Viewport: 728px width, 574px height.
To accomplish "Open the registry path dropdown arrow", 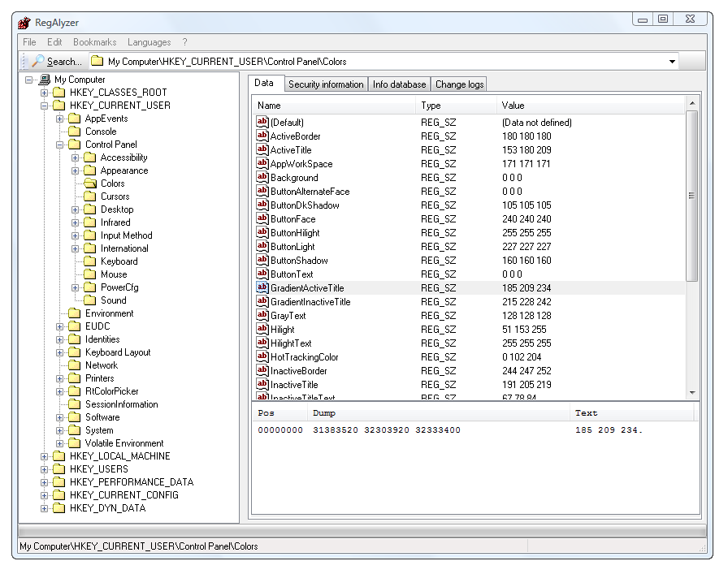I will click(672, 61).
